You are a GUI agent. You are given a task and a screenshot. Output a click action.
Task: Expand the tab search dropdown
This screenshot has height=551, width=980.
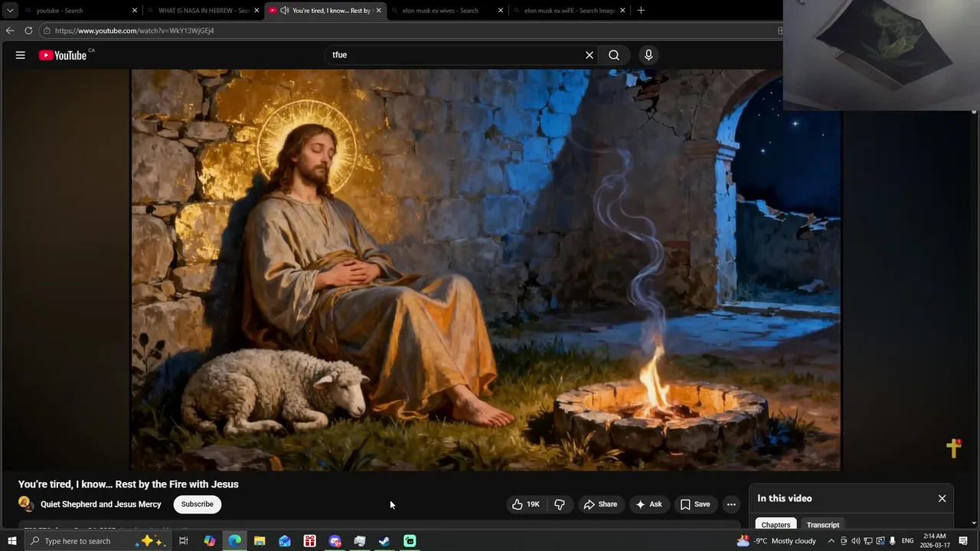pyautogui.click(x=10, y=11)
